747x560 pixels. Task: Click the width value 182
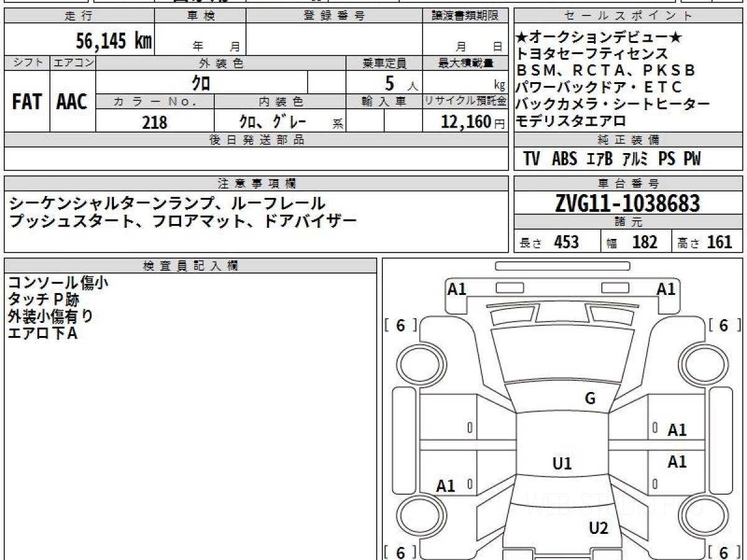pos(644,242)
